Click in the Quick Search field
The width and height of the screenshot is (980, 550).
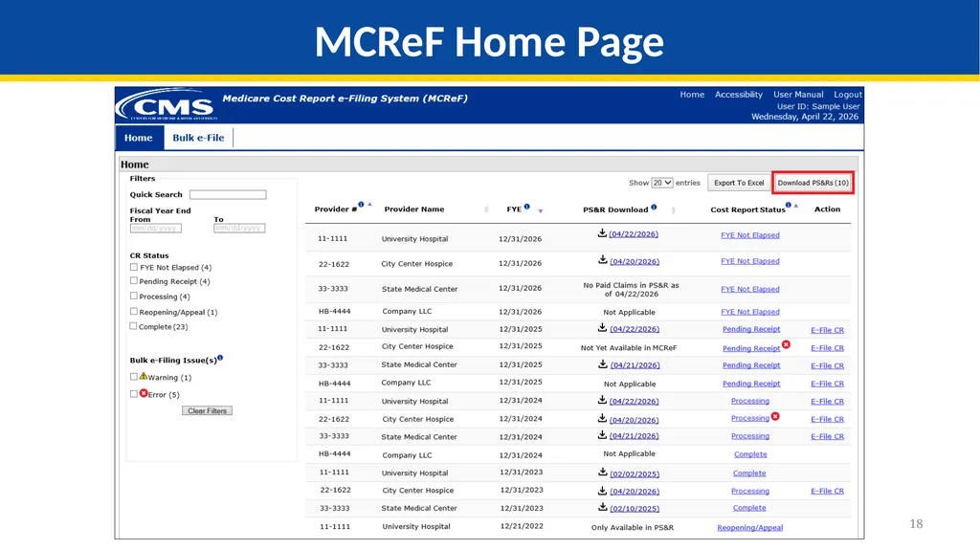pos(228,194)
